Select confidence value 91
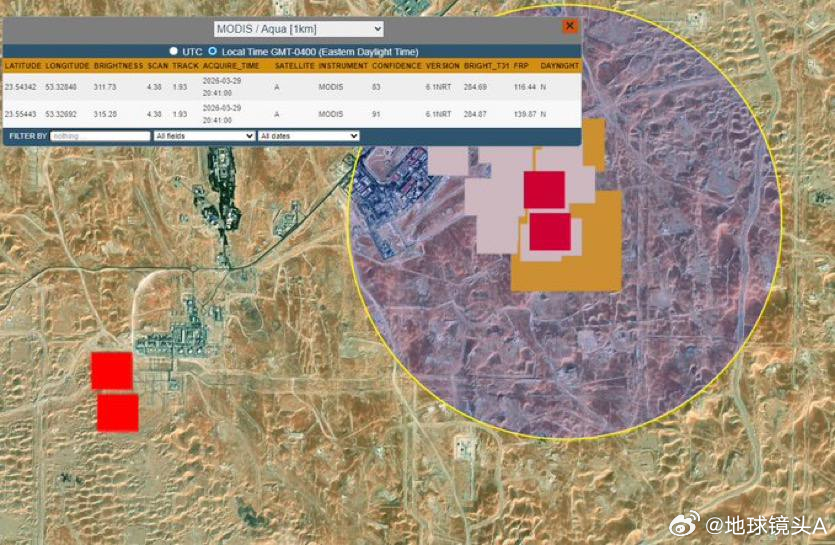835x545 pixels. point(376,114)
